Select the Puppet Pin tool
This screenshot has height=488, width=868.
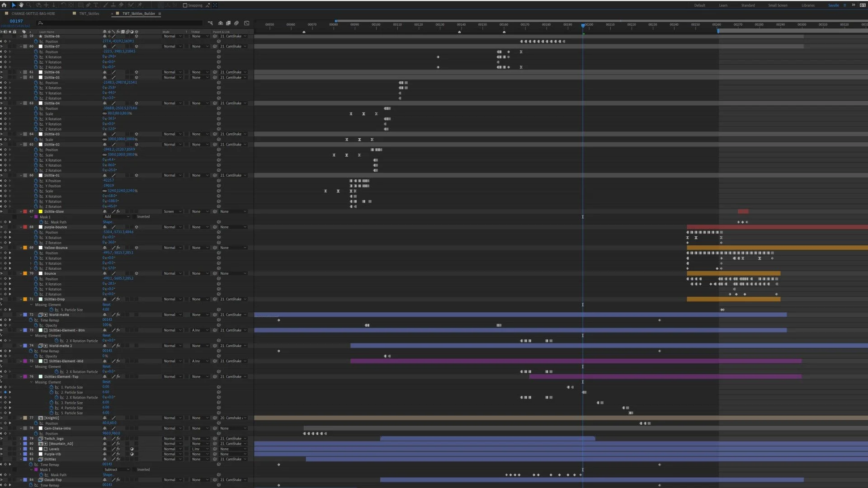pyautogui.click(x=140, y=5)
